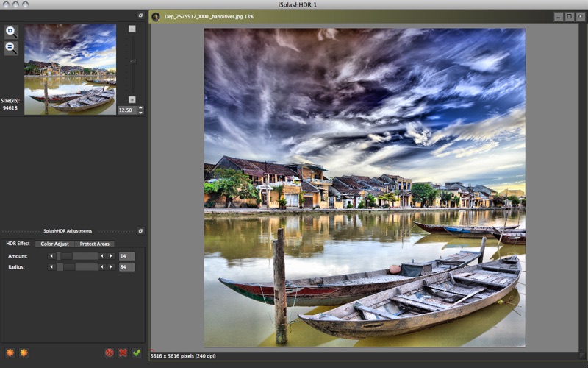
Task: Decrease Amount with the far-left arrow
Action: [51, 256]
